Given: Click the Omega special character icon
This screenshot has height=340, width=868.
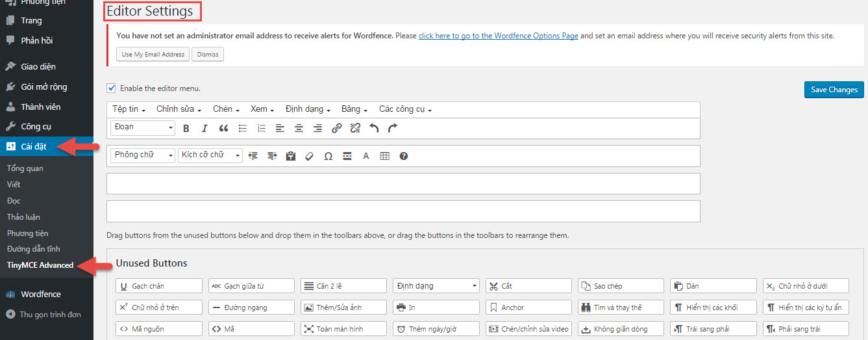Looking at the screenshot, I should point(328,156).
